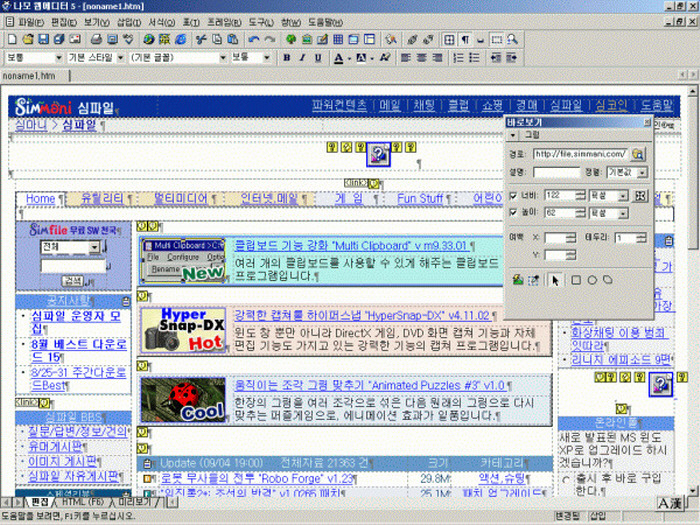Open the 정렬 alignment dropdown in inspector
The height and width of the screenshot is (525, 700).
coord(642,172)
